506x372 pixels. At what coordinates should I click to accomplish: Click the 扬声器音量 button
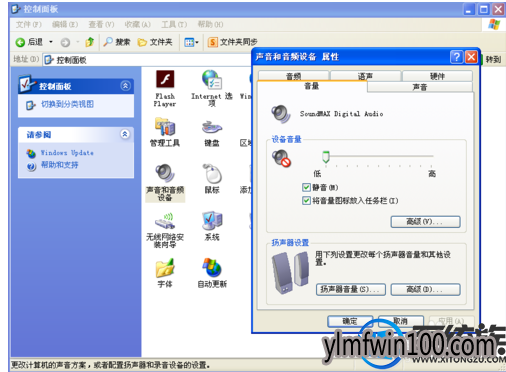click(351, 289)
